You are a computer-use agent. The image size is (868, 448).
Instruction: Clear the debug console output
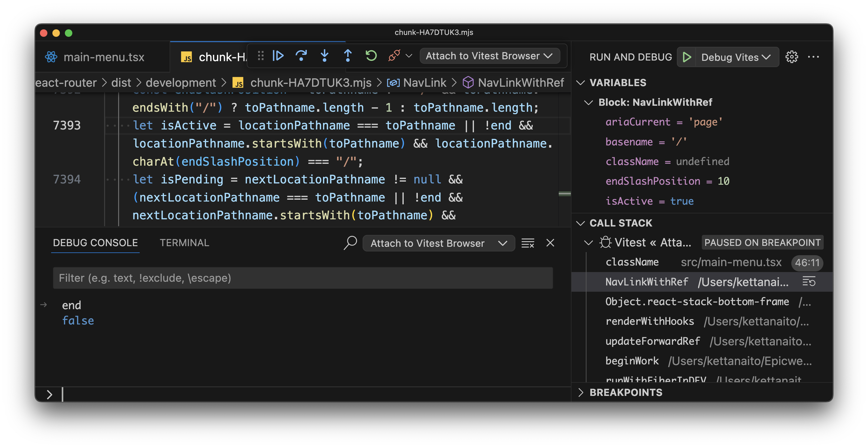(x=528, y=243)
